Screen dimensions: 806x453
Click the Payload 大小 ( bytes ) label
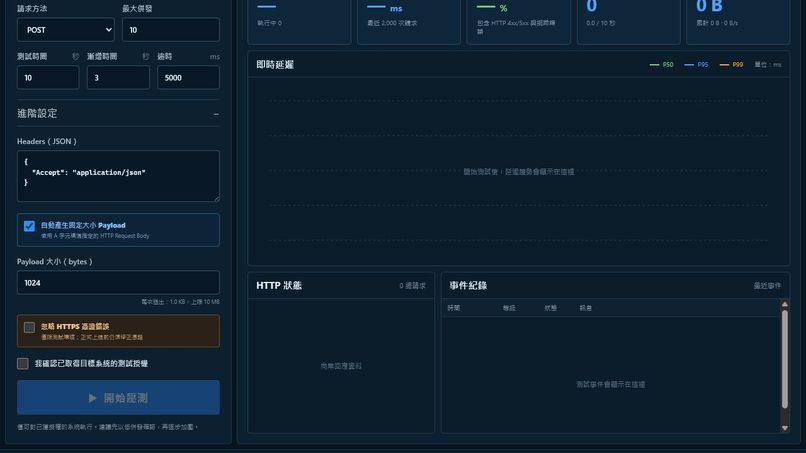point(54,262)
